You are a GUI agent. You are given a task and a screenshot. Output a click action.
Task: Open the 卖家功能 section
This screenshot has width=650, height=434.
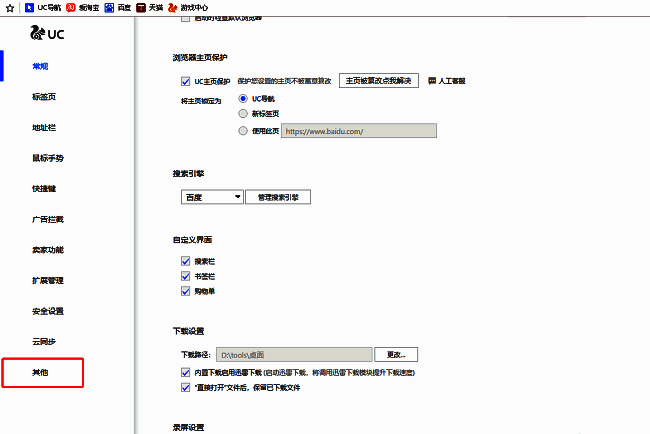(x=48, y=250)
